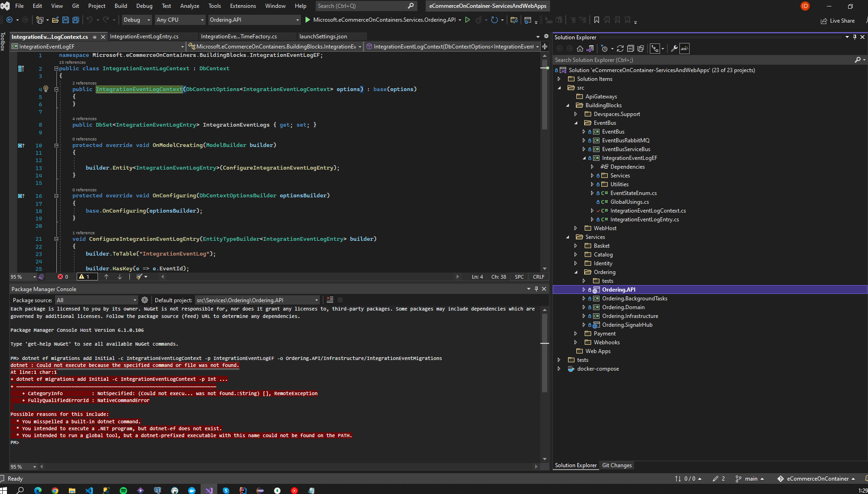
Task: Open the Package source dropdown
Action: [96, 300]
